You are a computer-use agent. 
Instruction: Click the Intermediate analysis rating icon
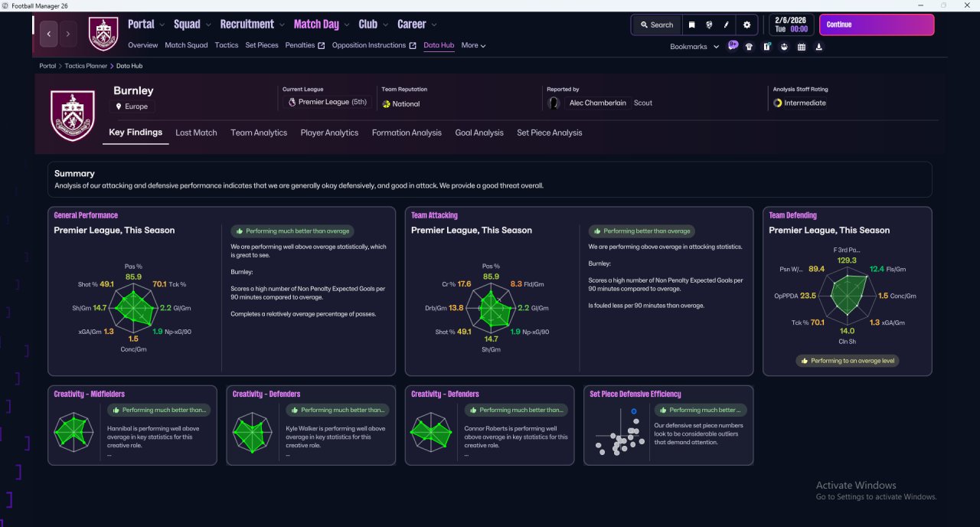pyautogui.click(x=778, y=103)
